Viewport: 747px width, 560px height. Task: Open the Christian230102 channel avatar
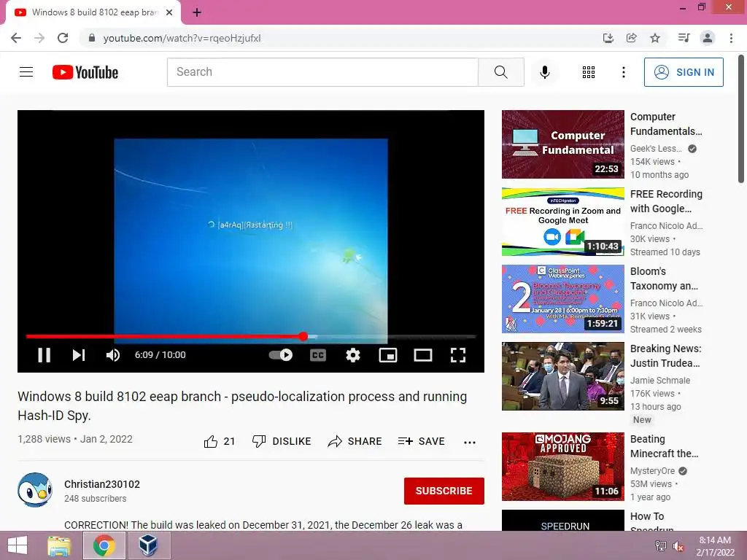coord(35,490)
